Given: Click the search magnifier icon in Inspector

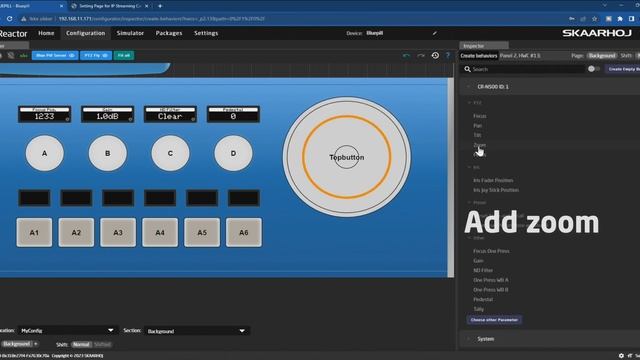Looking at the screenshot, I should tap(467, 69).
